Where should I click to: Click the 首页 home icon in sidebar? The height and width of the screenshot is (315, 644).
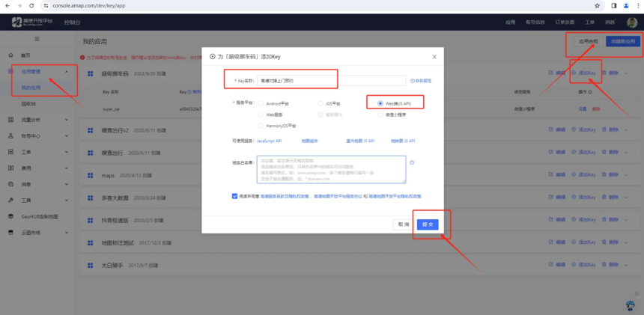click(10, 56)
